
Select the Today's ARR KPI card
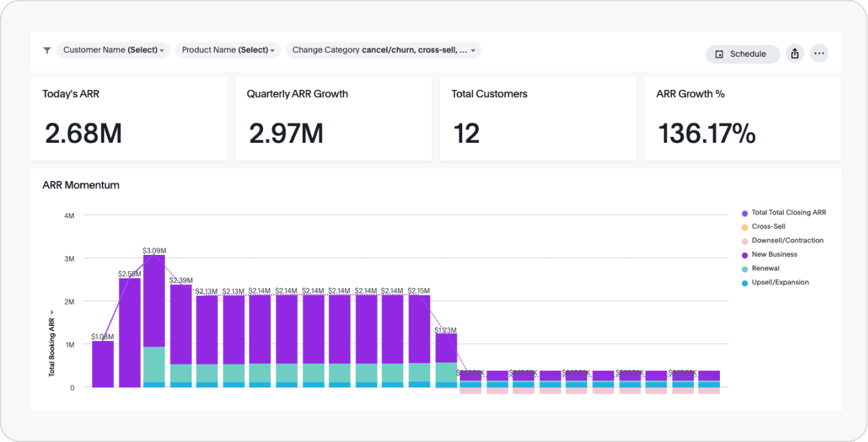[x=129, y=119]
